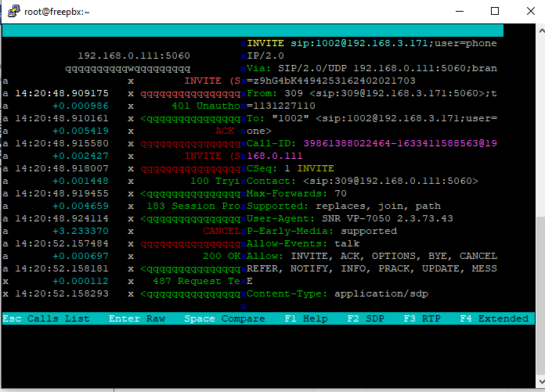Viewport: 545px width, 392px height.
Task: Click 'F4 Extended' in bottom bar
Action: [x=494, y=318]
